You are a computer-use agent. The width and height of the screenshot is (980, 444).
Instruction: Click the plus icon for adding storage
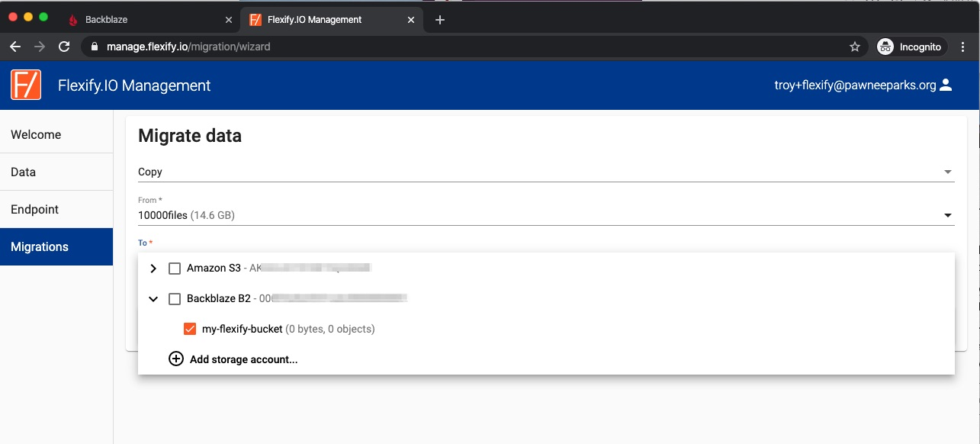coord(176,359)
